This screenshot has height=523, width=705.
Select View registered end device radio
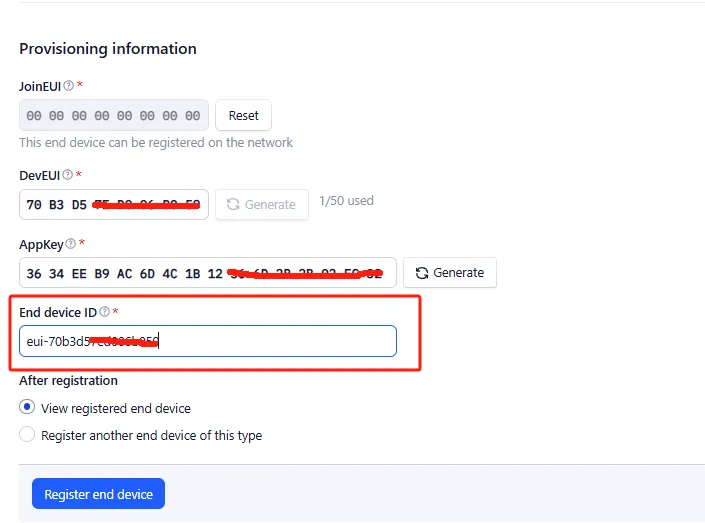(x=27, y=408)
